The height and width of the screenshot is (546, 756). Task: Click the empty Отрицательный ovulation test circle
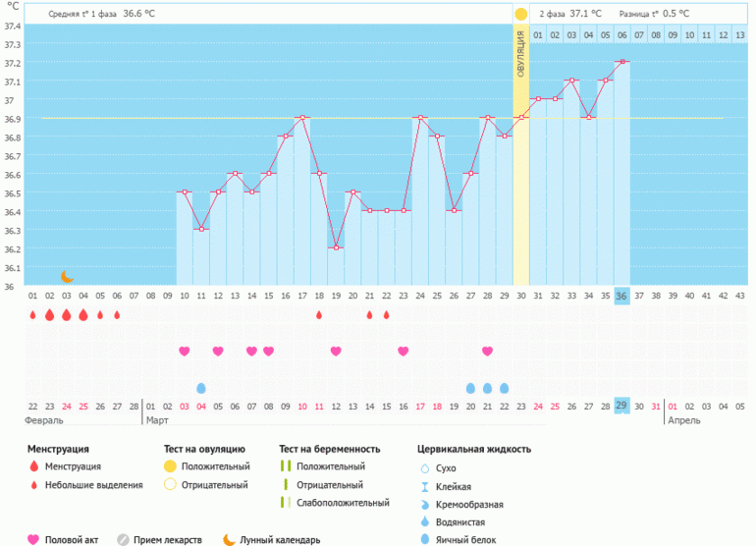coord(170,484)
